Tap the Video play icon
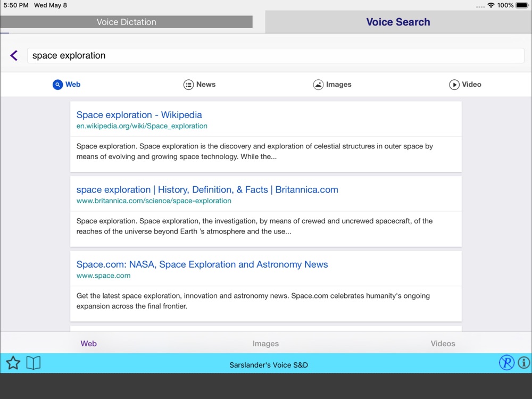Image resolution: width=532 pixels, height=399 pixels. pyautogui.click(x=454, y=85)
